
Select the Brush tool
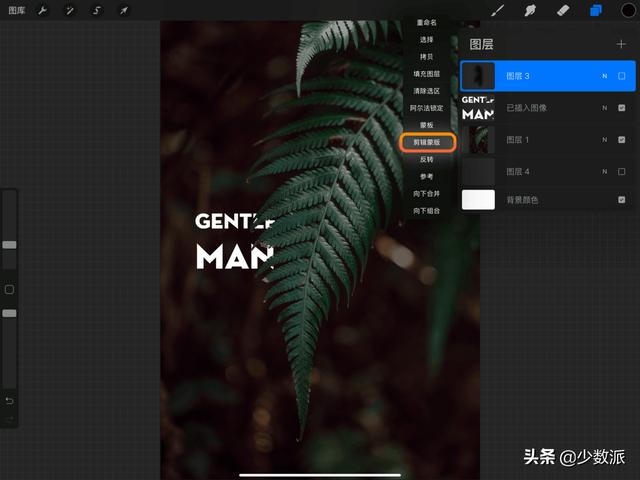tap(498, 10)
